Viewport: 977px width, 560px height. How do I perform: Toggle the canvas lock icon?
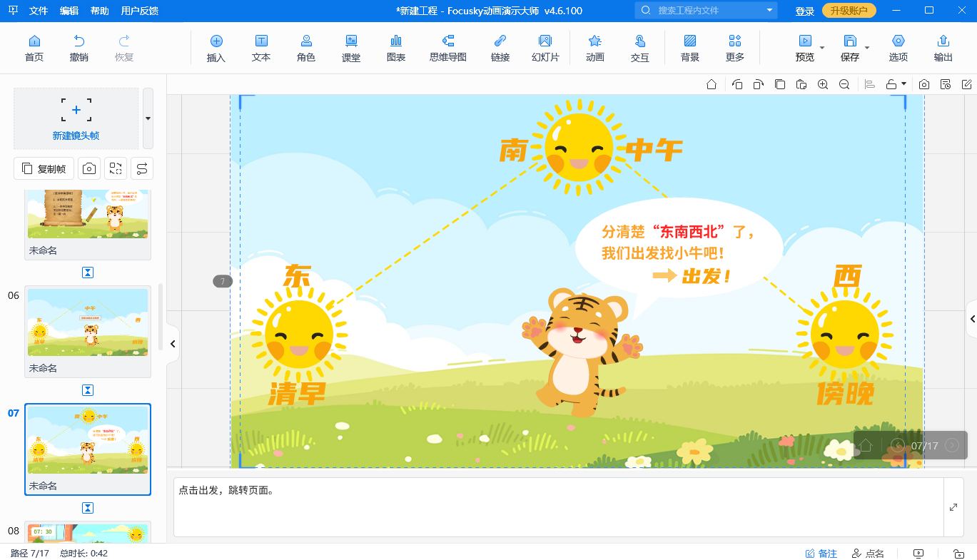click(x=891, y=84)
